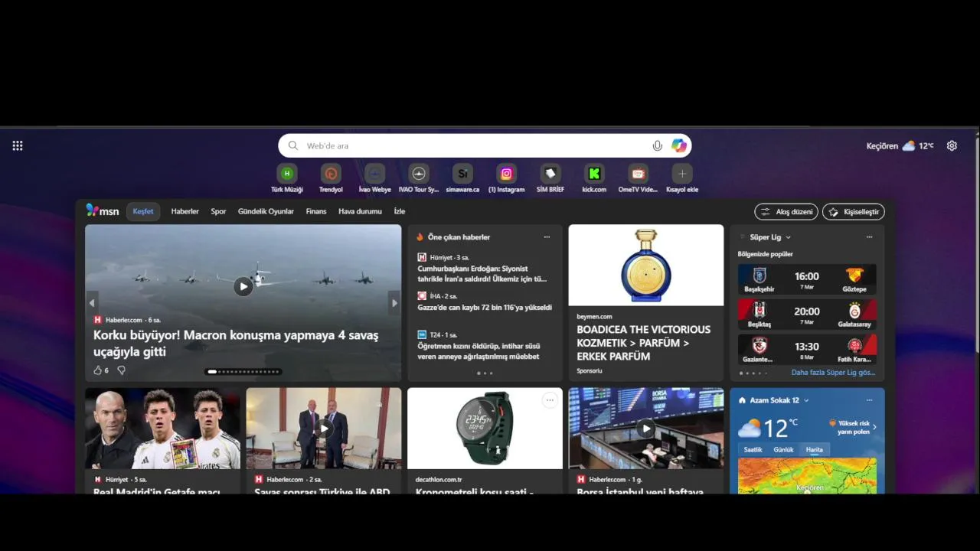The image size is (980, 551).
Task: Go to previous featured story arrow
Action: pos(92,303)
